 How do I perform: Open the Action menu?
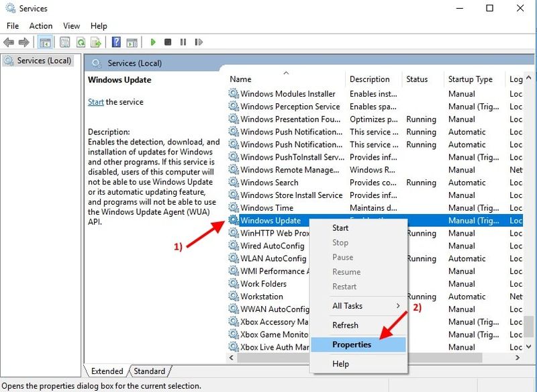[41, 26]
